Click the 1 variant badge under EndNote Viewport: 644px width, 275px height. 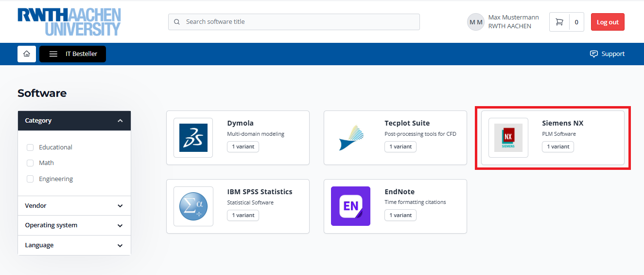[400, 215]
